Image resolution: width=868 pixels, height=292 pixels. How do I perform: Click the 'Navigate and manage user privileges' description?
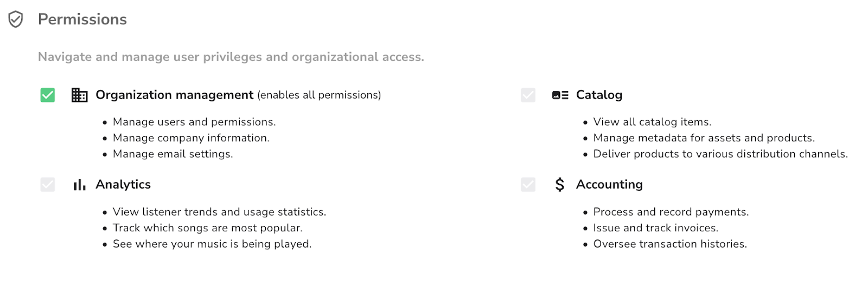pyautogui.click(x=231, y=57)
